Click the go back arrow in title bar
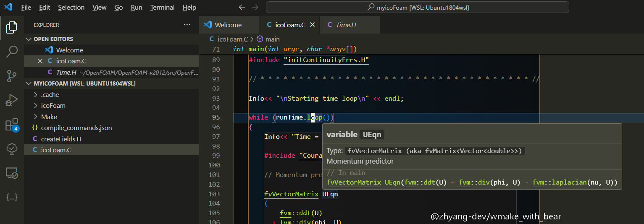Screen dimensions: 644x224 [242, 7]
